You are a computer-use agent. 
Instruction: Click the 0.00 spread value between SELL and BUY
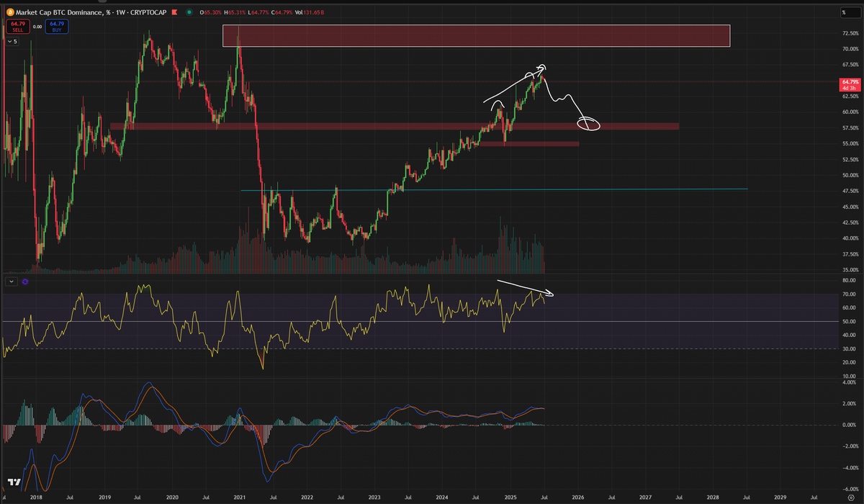point(37,26)
